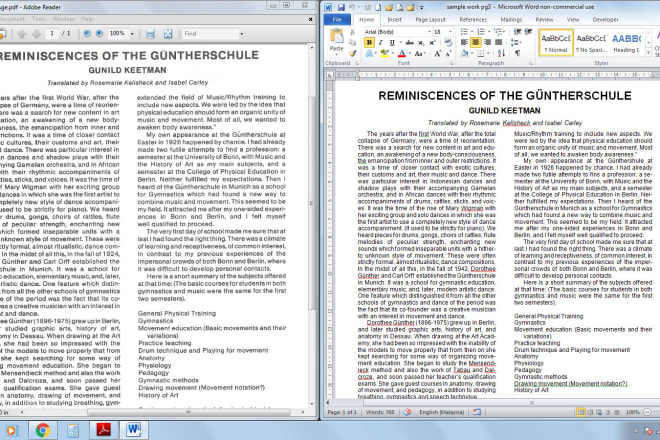Apply Superscript formatting
Viewport: 660px width, 440px height.
click(432, 43)
